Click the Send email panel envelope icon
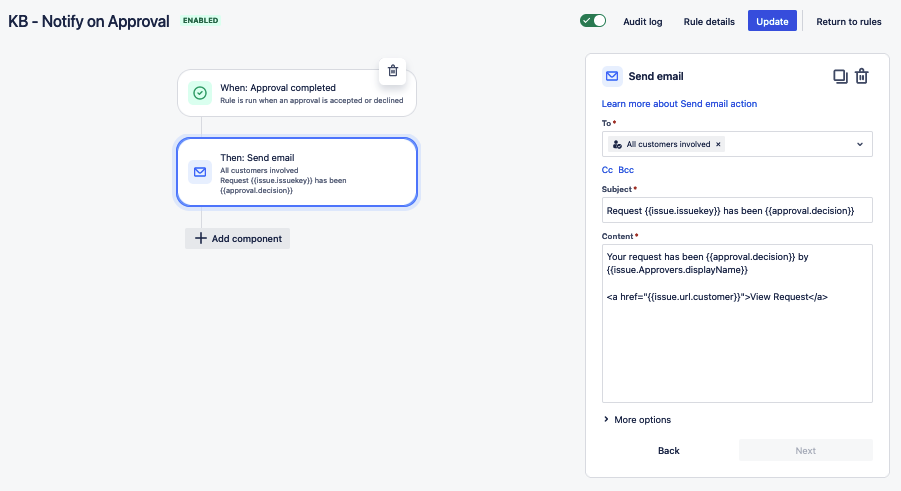The image size is (901, 491). click(612, 76)
